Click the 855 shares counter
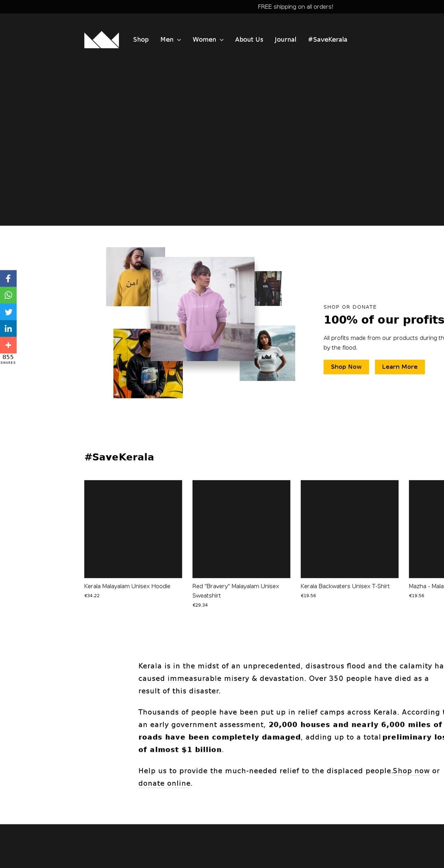The height and width of the screenshot is (868, 444). coord(8,359)
